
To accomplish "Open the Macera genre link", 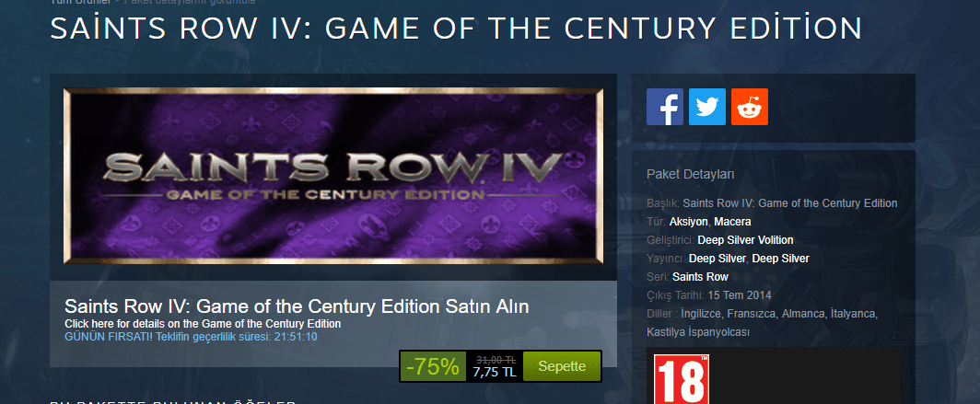I will pyautogui.click(x=732, y=222).
